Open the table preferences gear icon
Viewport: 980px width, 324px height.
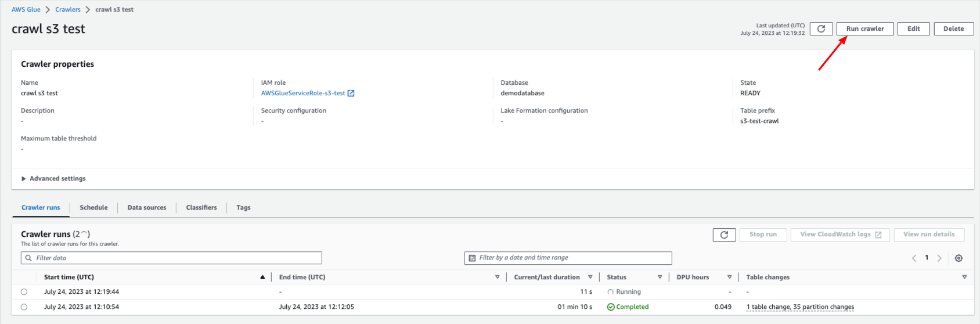(959, 258)
